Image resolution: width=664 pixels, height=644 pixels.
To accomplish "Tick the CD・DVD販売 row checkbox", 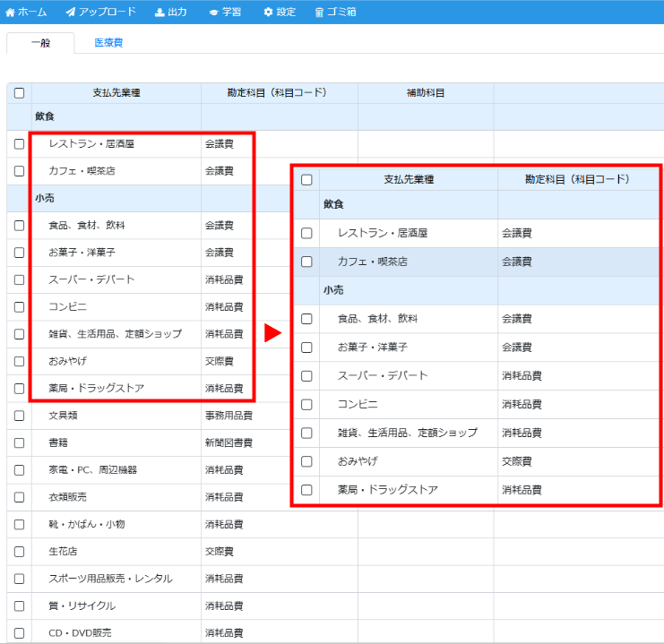I will pos(19,633).
